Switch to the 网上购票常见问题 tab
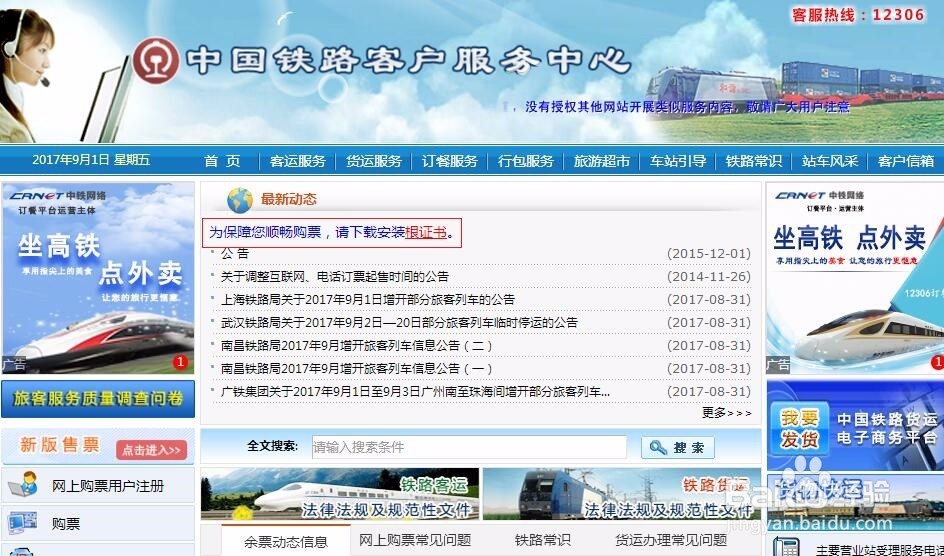The image size is (944, 556). click(x=415, y=540)
